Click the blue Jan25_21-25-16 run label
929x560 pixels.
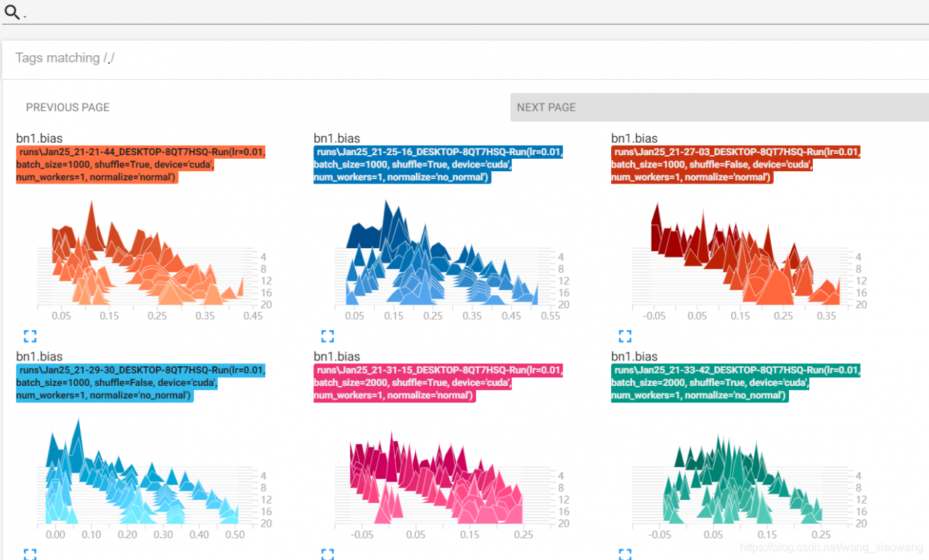point(438,164)
